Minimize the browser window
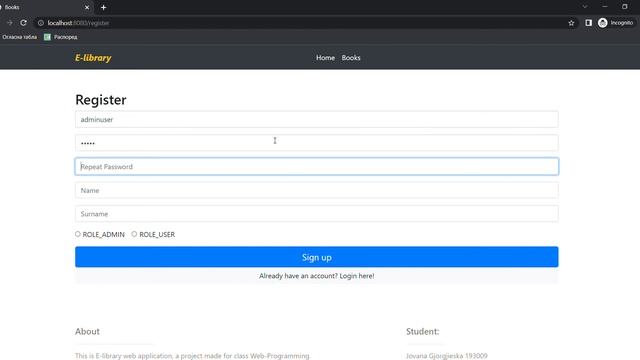 pyautogui.click(x=605, y=7)
